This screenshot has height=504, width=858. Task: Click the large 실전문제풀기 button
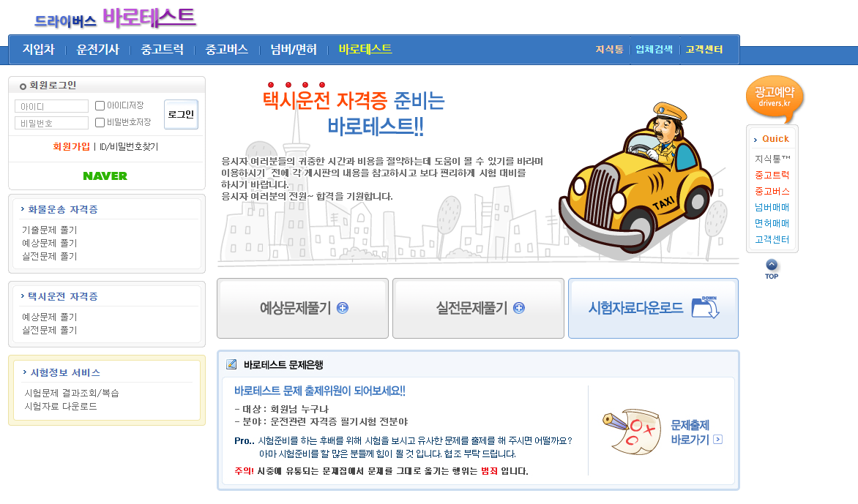coord(478,308)
